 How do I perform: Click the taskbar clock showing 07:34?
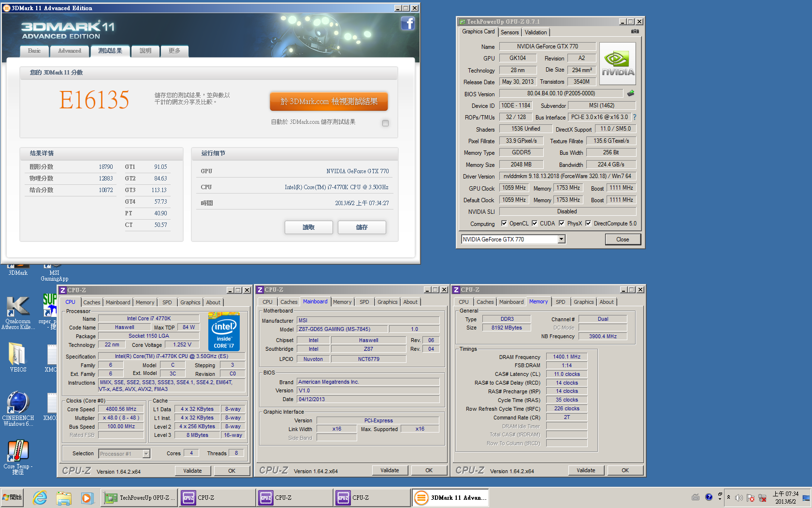(x=785, y=497)
